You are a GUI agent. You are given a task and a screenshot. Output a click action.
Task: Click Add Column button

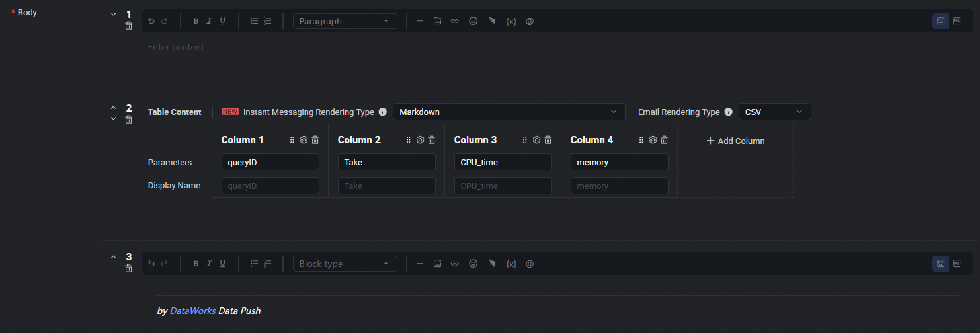(735, 141)
